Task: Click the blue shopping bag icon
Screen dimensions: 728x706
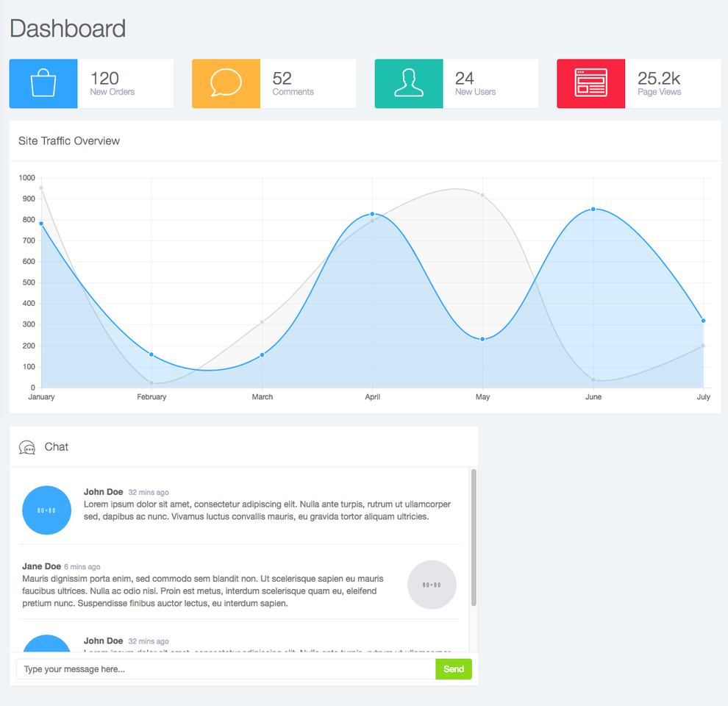Action: tap(43, 82)
